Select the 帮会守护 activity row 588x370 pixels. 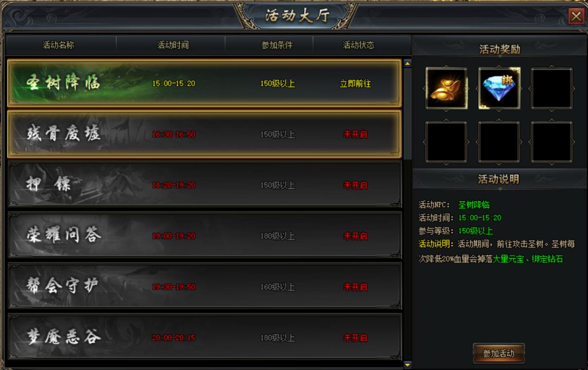(204, 287)
